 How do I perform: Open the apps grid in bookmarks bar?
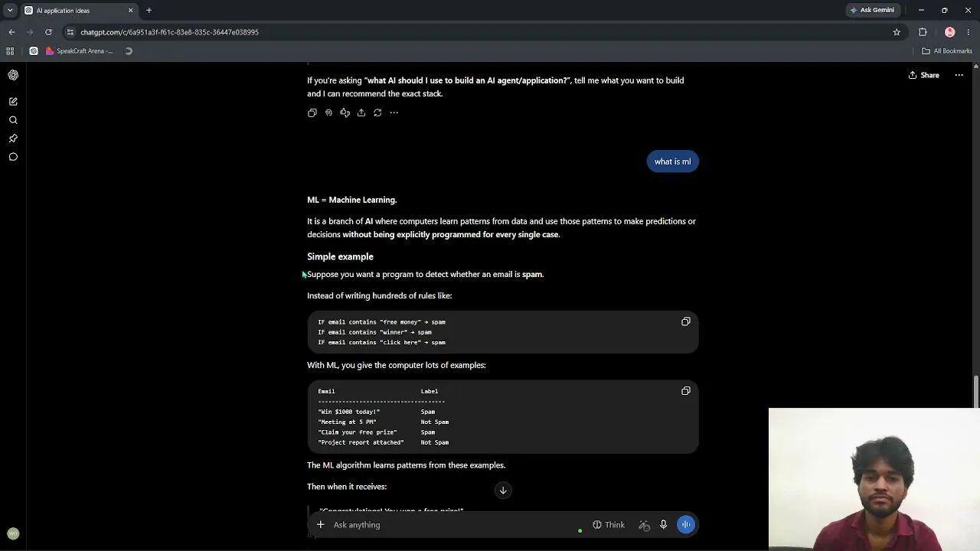[x=10, y=51]
